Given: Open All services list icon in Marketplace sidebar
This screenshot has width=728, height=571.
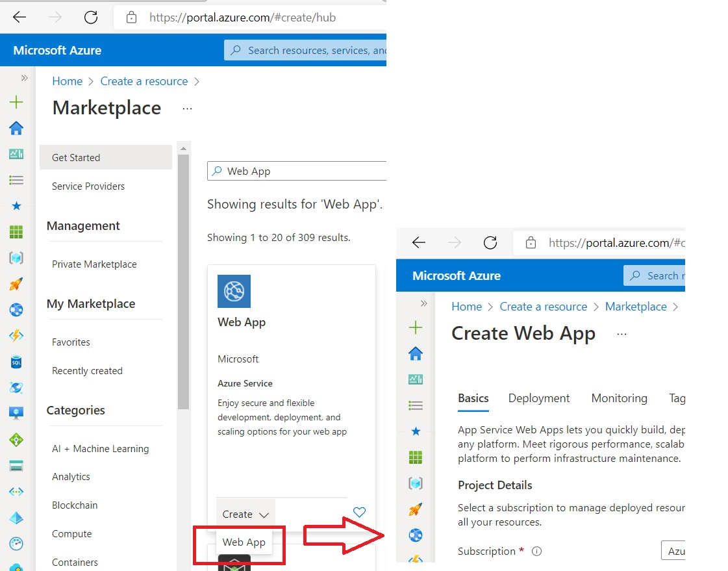Looking at the screenshot, I should pos(16,180).
